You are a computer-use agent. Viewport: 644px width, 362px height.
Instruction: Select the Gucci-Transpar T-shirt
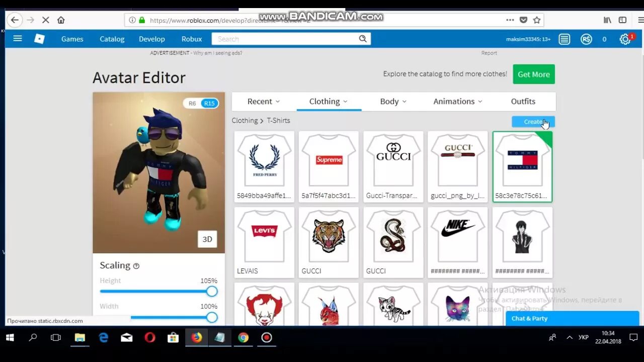(x=393, y=166)
